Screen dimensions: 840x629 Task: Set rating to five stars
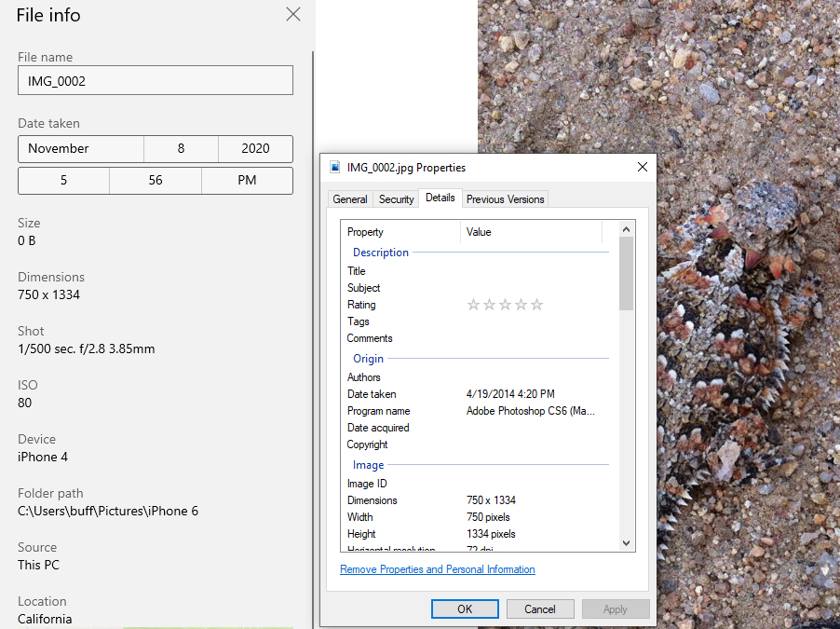click(536, 305)
